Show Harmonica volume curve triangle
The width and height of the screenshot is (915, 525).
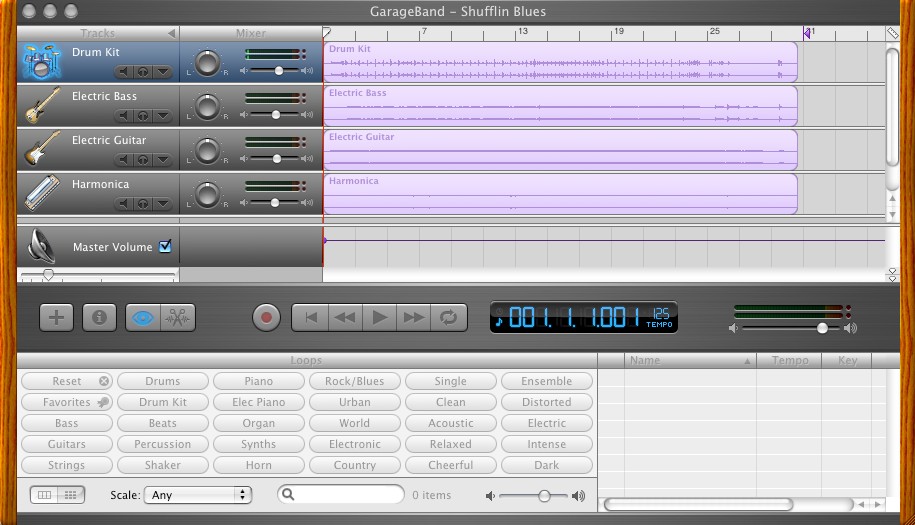coord(163,204)
